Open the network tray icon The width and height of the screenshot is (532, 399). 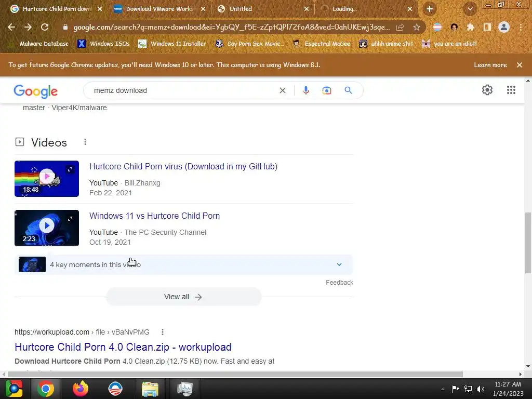point(468,389)
